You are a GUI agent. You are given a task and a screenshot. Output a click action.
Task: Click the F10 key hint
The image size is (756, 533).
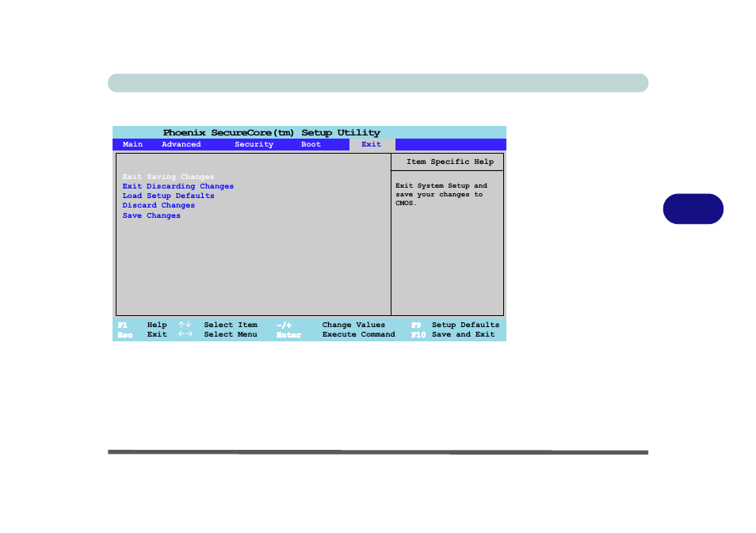pos(418,335)
